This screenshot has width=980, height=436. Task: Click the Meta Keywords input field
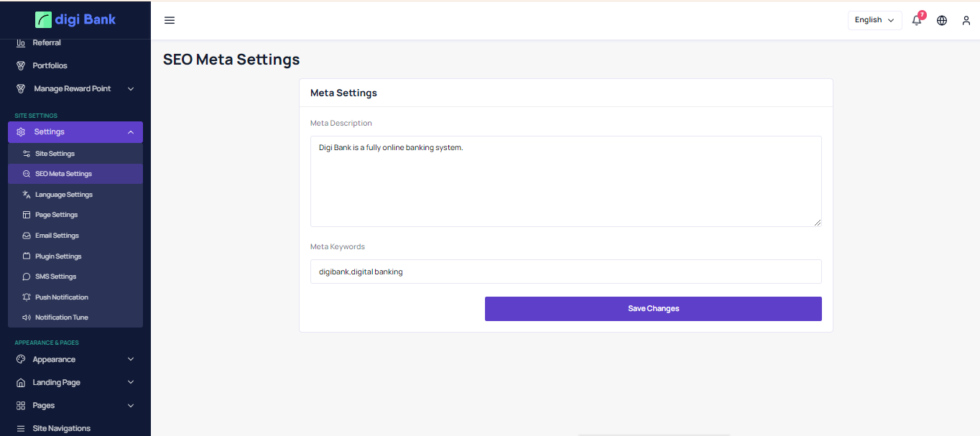click(565, 272)
